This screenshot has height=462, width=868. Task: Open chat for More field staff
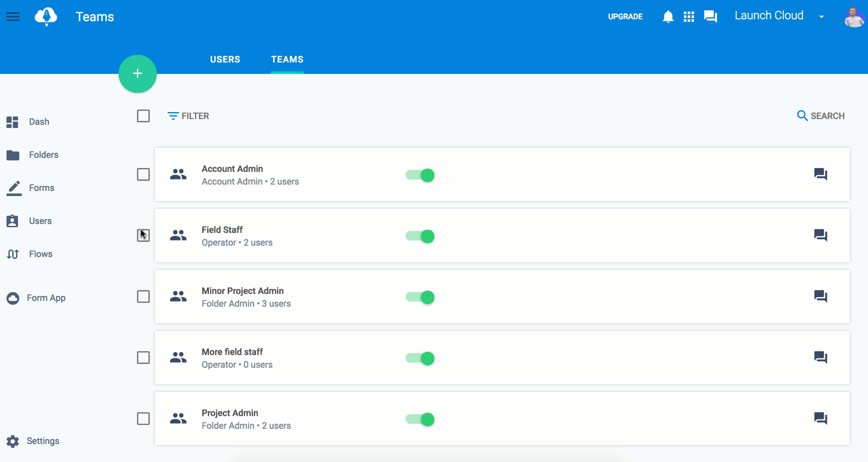[x=821, y=358]
